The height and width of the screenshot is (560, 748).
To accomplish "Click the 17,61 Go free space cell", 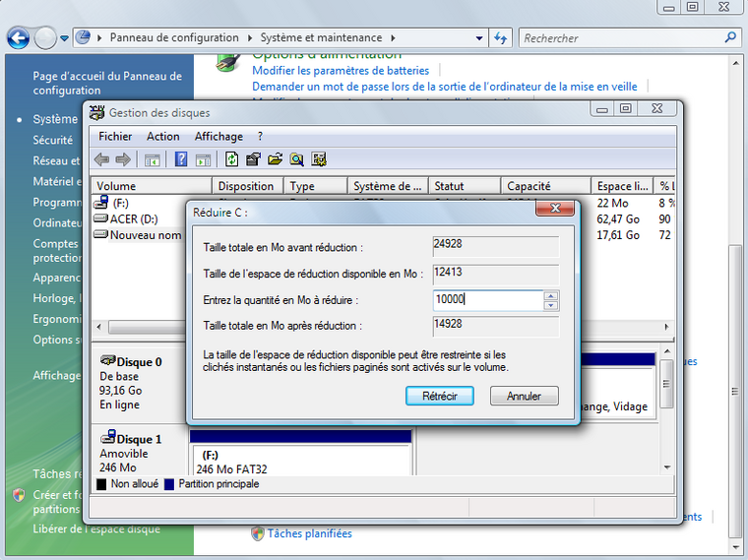I will pos(618,235).
